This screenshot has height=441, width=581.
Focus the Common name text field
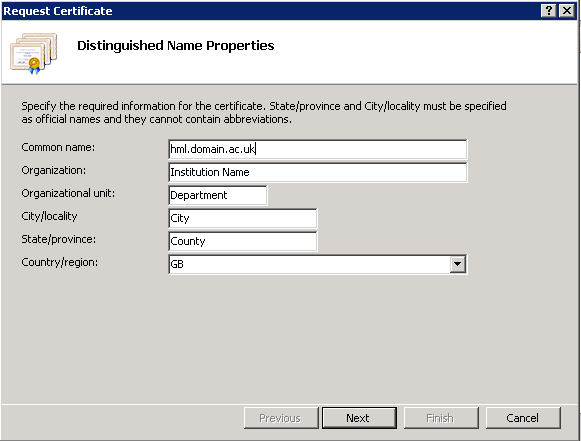coord(318,149)
